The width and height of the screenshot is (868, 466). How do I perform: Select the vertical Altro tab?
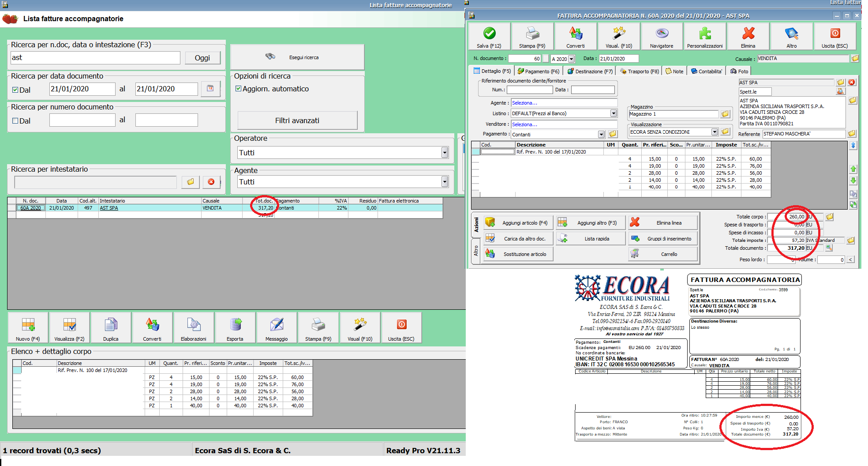point(476,251)
